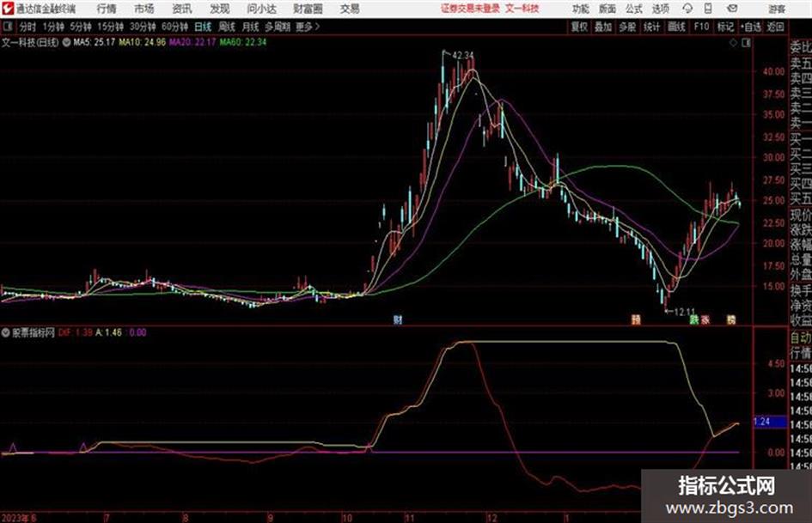The width and height of the screenshot is (812, 523).
Task: Click the 画线 drawing toolbar button
Action: tap(676, 27)
